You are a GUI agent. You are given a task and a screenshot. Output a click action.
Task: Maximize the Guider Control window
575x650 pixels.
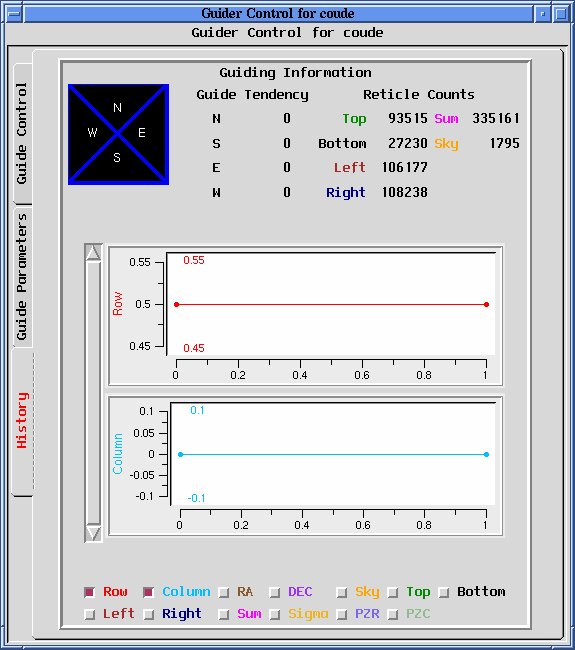(x=560, y=14)
